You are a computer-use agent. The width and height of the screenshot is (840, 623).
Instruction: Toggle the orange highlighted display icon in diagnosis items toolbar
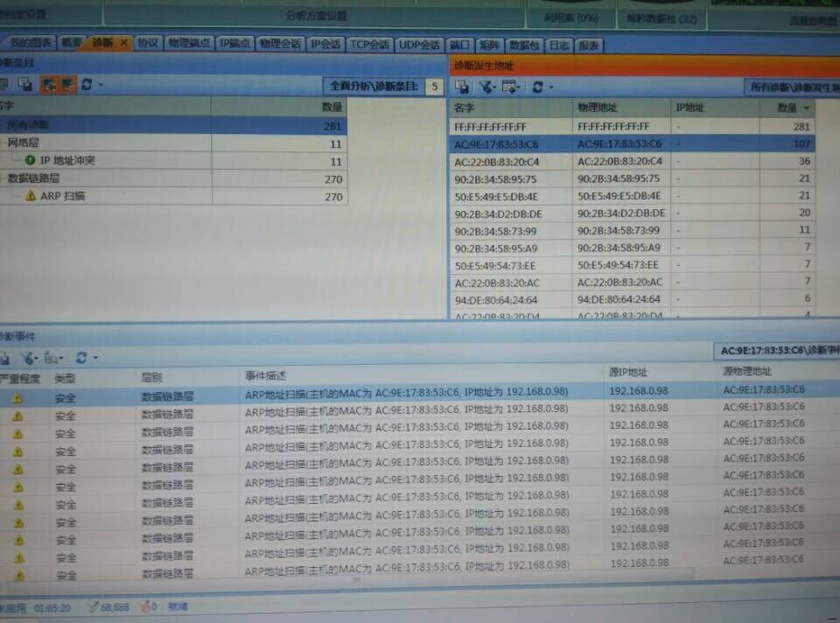pos(68,85)
